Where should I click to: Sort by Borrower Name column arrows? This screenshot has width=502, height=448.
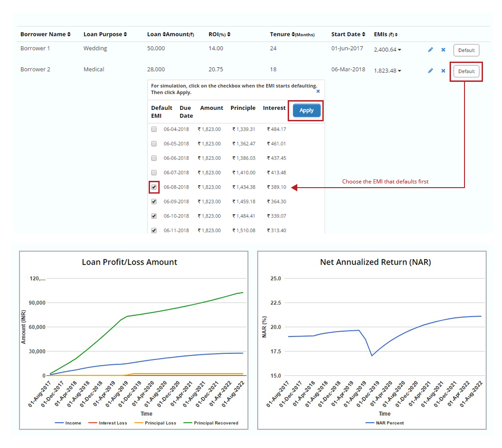(x=69, y=34)
